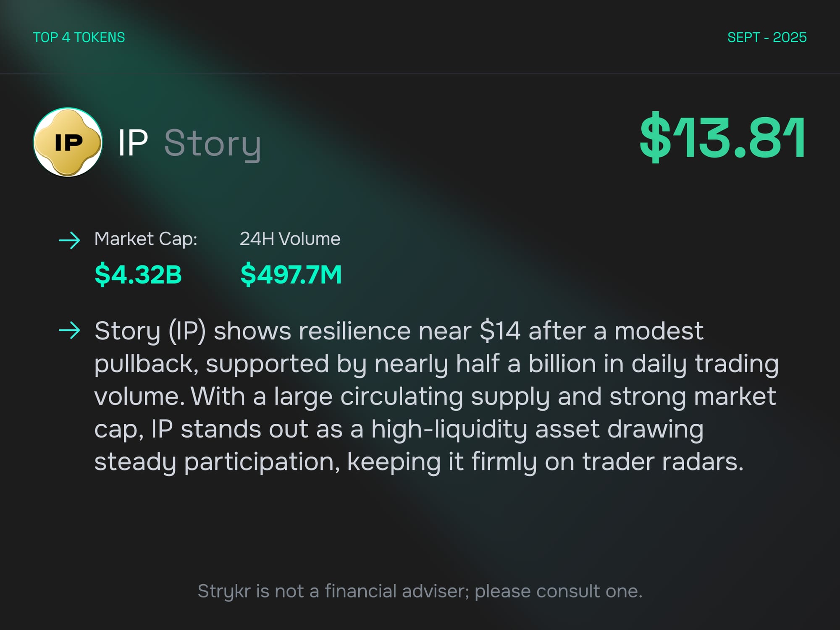Click the arrow icon beside the description paragraph
This screenshot has height=630, width=840.
click(69, 331)
